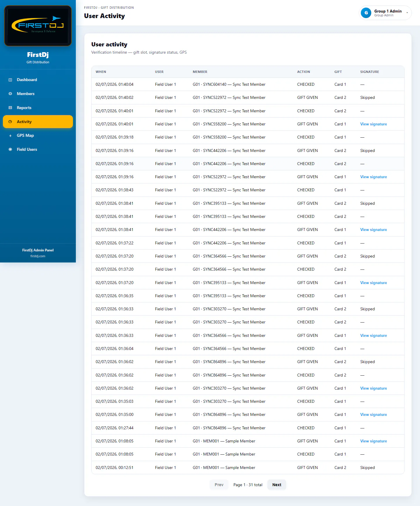Click timestamp 02/07/2026, 01:40:02

coord(115,98)
